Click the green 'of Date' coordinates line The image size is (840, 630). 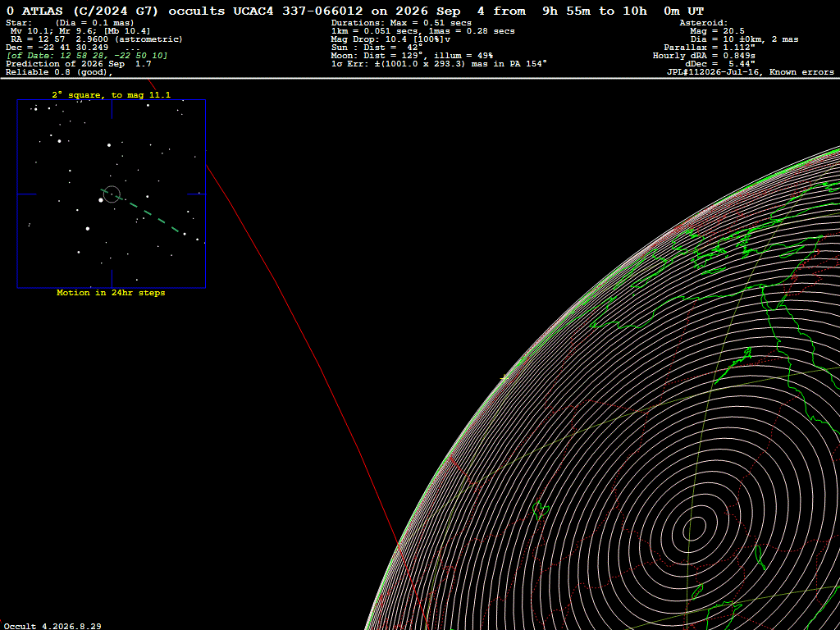87,56
